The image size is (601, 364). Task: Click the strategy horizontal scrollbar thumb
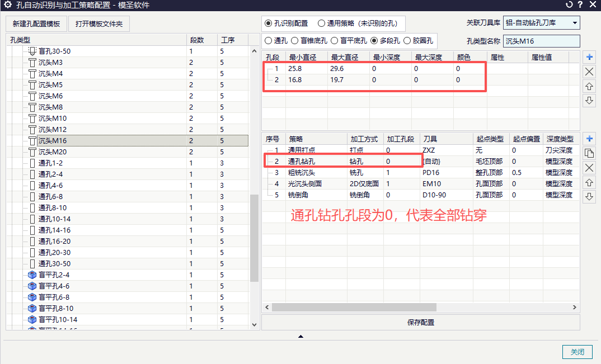[354, 308]
